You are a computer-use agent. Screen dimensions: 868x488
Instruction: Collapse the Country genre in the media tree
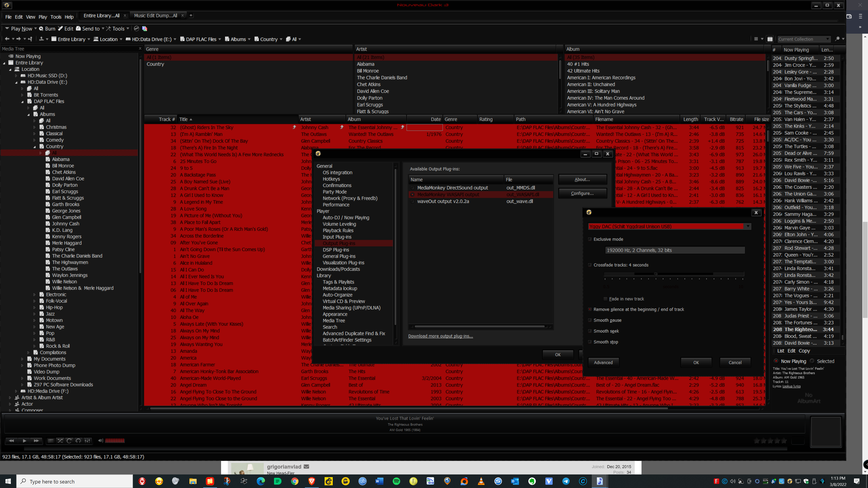coord(35,146)
